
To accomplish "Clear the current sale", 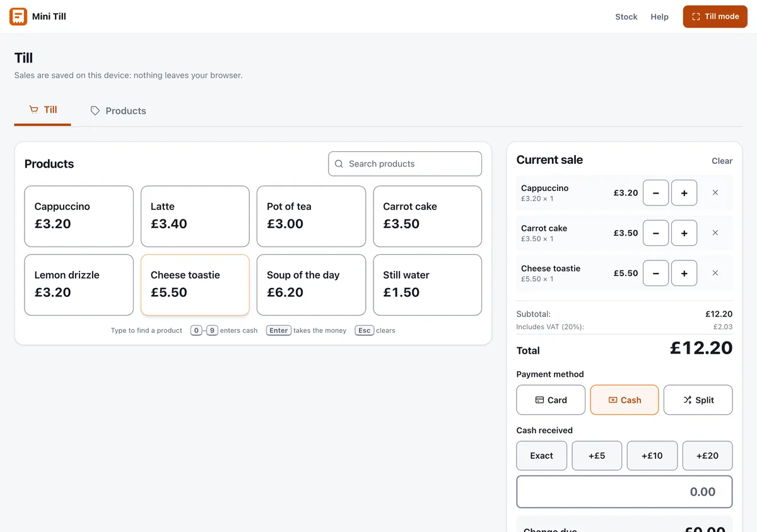I will pos(722,161).
